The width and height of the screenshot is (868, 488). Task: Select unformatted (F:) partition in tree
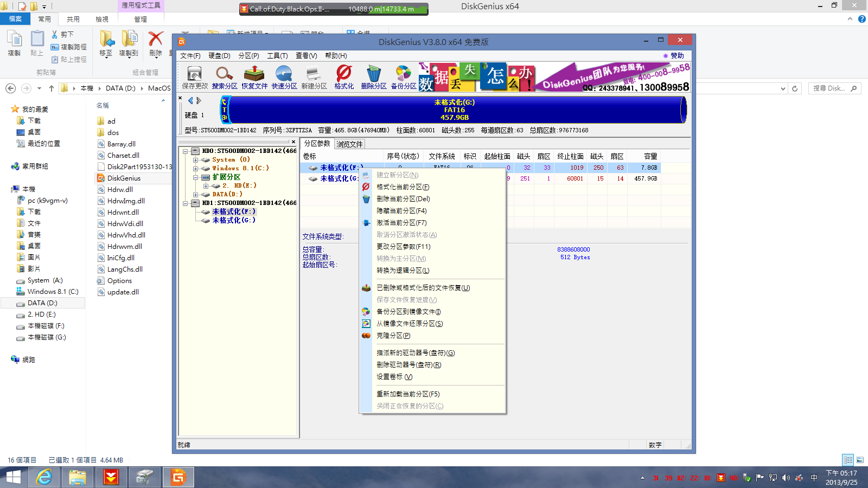coord(234,212)
